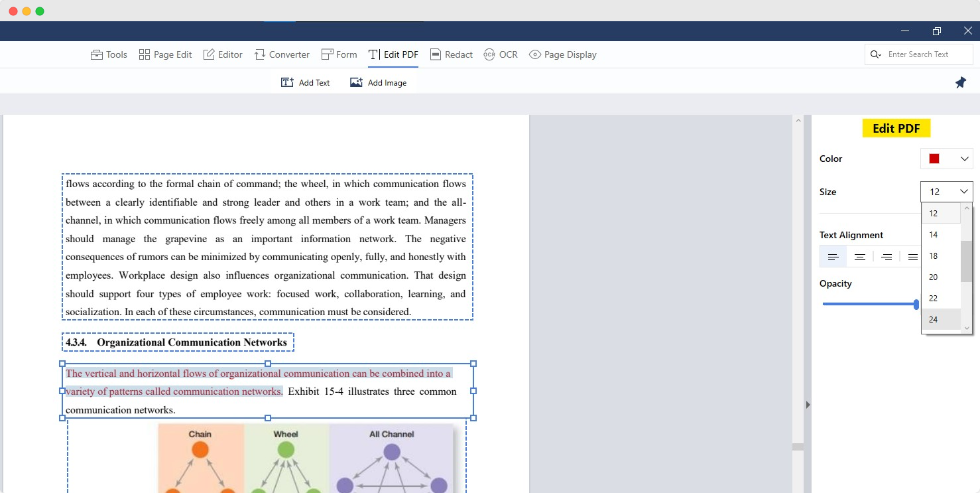
Task: Click the Form icon
Action: [x=327, y=54]
